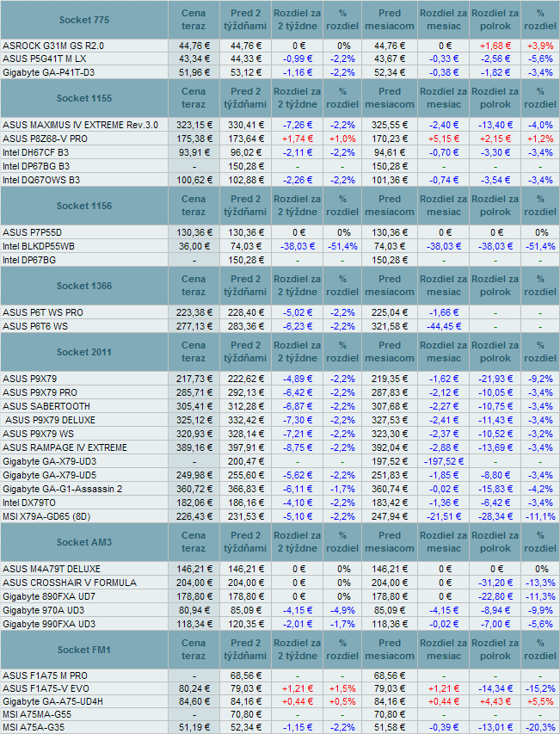Click ASUS CROSSHAIR V FORMULA name

[x=70, y=583]
